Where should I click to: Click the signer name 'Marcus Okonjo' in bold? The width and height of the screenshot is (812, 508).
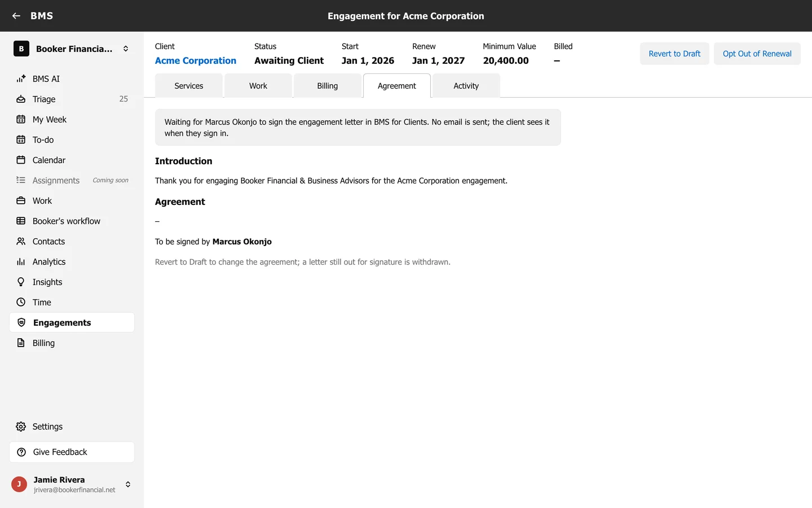242,242
